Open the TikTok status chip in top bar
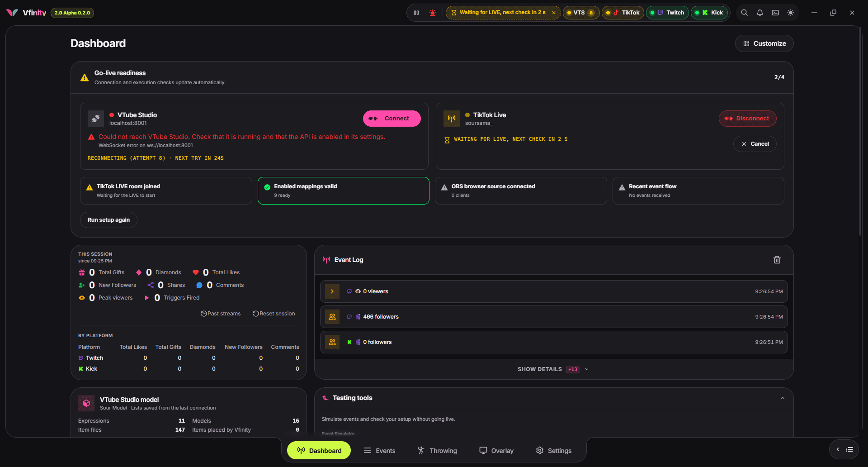This screenshot has height=467, width=868. (623, 13)
